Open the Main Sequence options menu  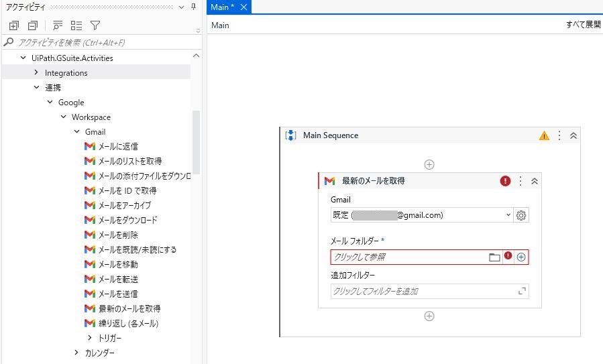(559, 135)
